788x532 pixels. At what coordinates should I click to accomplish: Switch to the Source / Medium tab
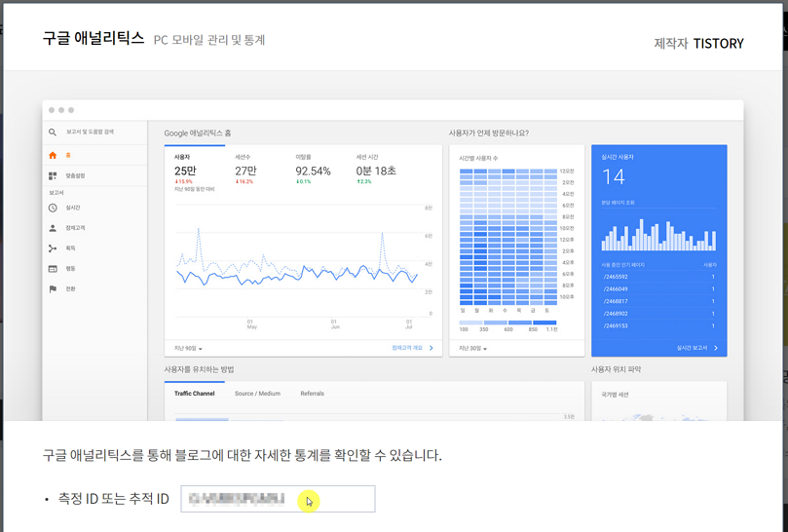(x=257, y=394)
